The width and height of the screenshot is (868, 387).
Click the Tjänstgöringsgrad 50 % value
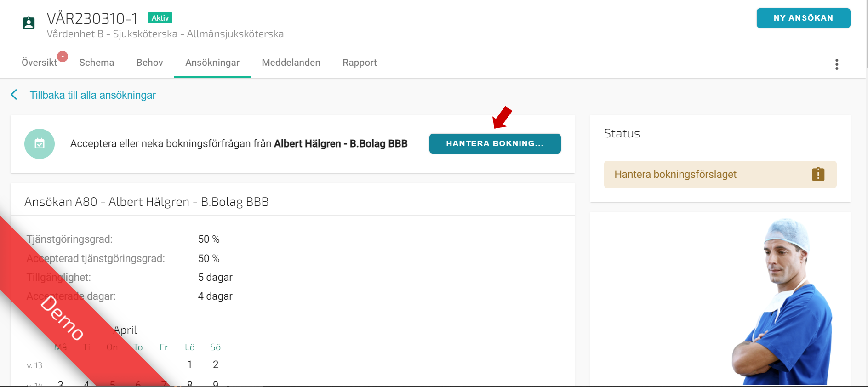(209, 239)
